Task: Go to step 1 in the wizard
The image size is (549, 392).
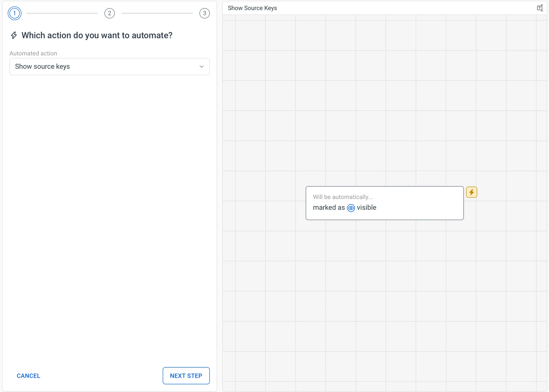Action: point(15,13)
